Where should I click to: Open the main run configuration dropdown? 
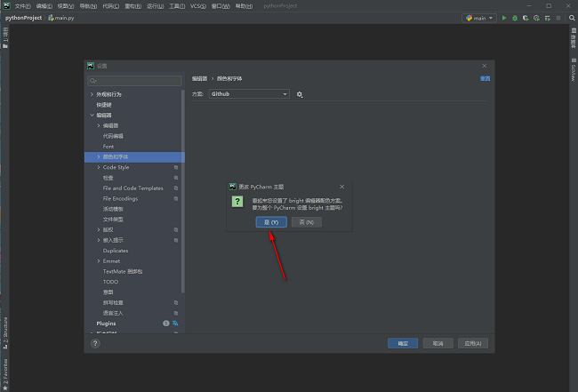coord(479,18)
